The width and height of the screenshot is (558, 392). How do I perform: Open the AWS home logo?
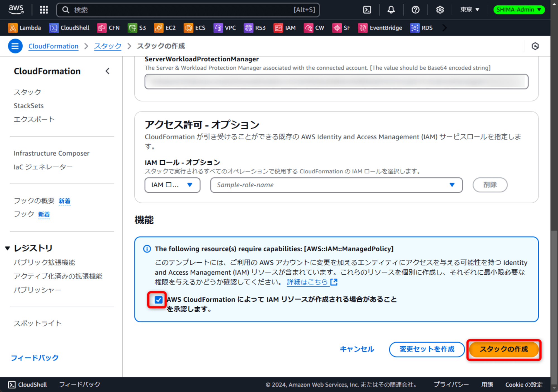click(x=16, y=9)
